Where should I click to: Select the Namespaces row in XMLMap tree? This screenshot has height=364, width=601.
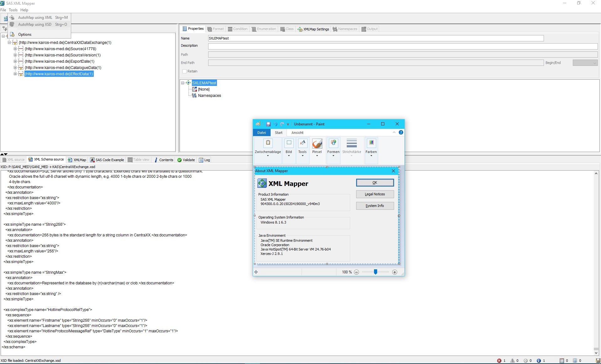click(x=209, y=96)
